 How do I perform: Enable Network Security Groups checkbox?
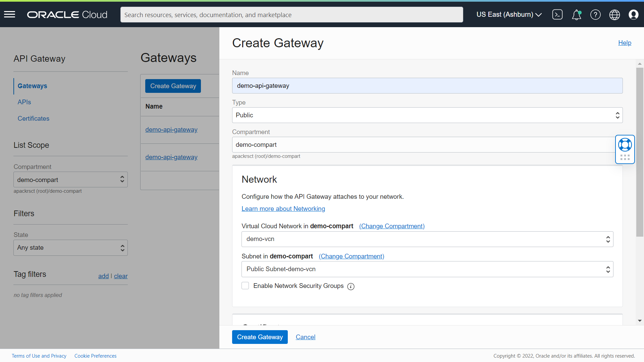coord(245,286)
